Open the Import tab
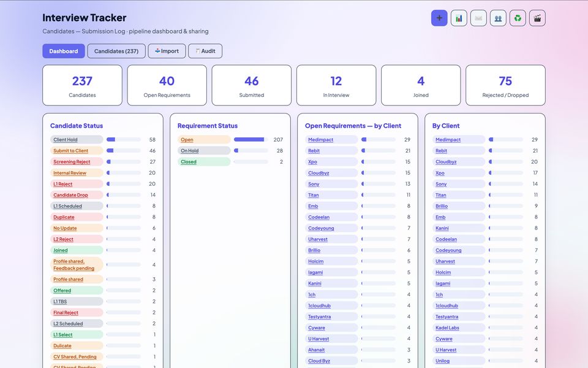The height and width of the screenshot is (368, 588). [167, 51]
